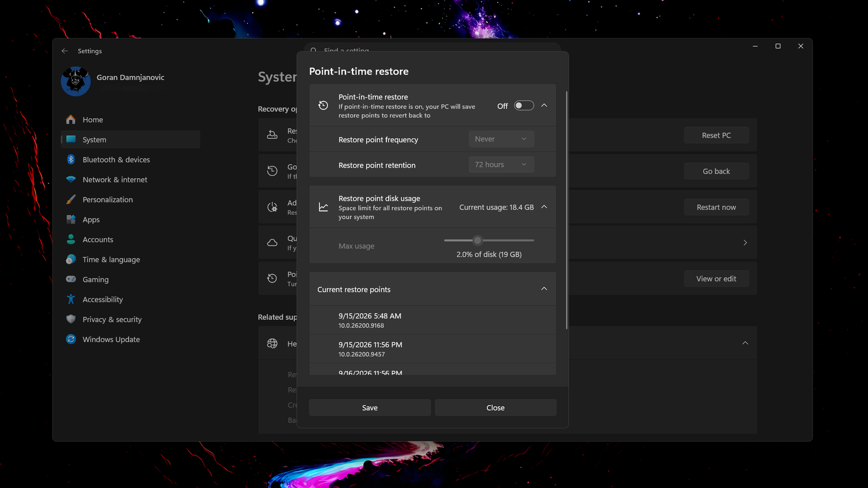Viewport: 868px width, 488px height.
Task: Click the Windows Update refresh icon
Action: click(71, 339)
